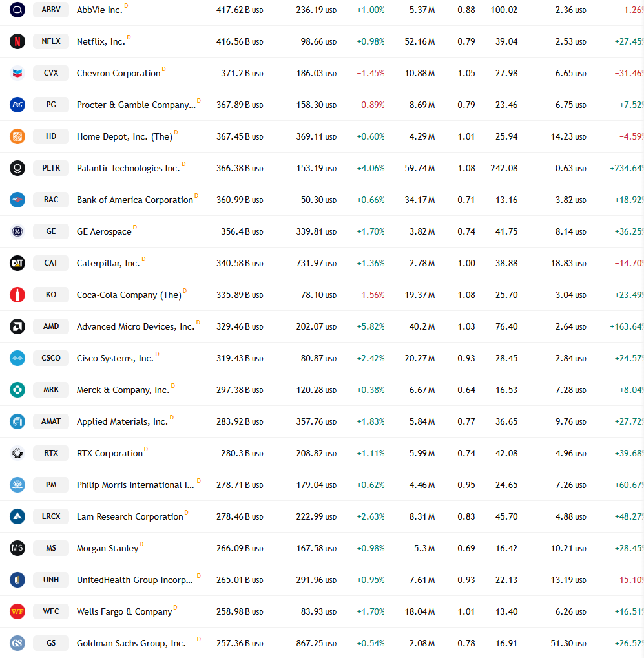Viewport: 644px width, 658px height.
Task: Click the UnitedHealth logo icon
Action: click(x=17, y=580)
